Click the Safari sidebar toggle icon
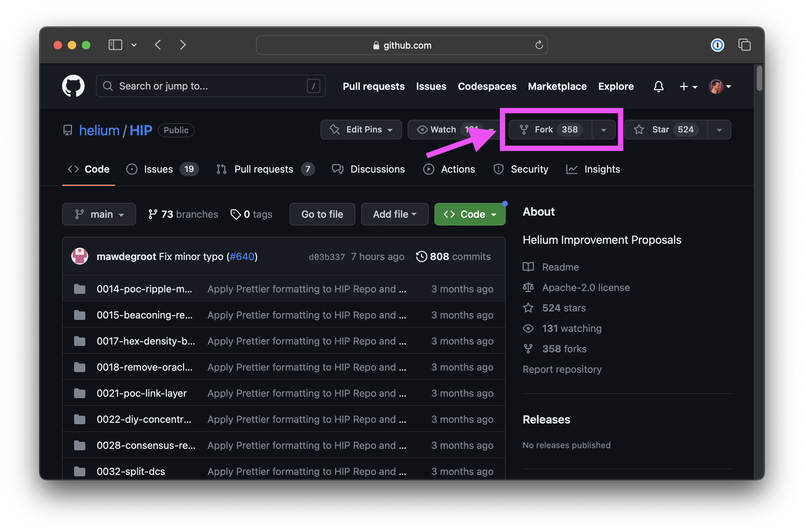Image resolution: width=804 pixels, height=532 pixels. tap(115, 45)
